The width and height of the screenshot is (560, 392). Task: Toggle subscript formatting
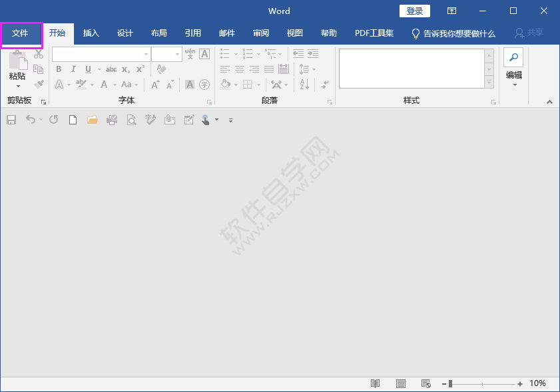point(126,70)
